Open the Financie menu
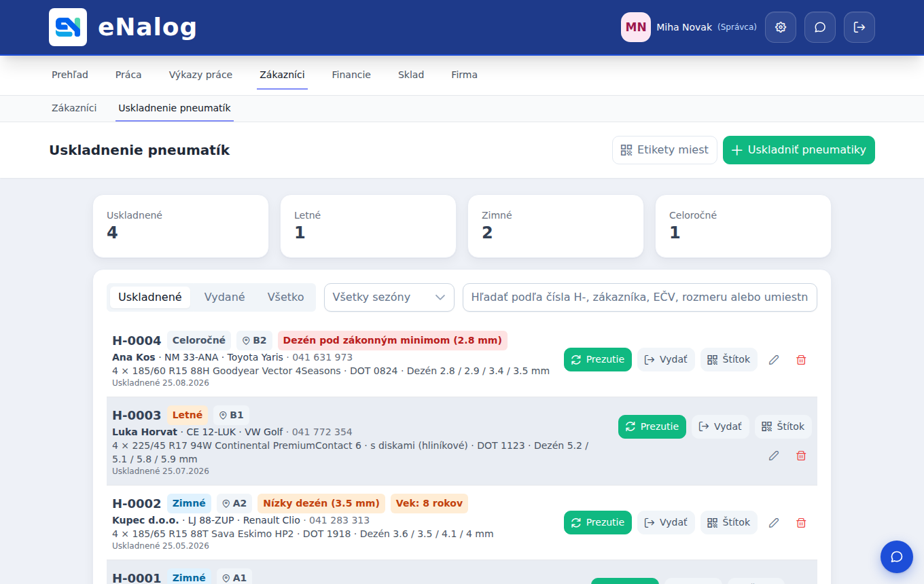Screen dimensions: 924x584 point(351,75)
